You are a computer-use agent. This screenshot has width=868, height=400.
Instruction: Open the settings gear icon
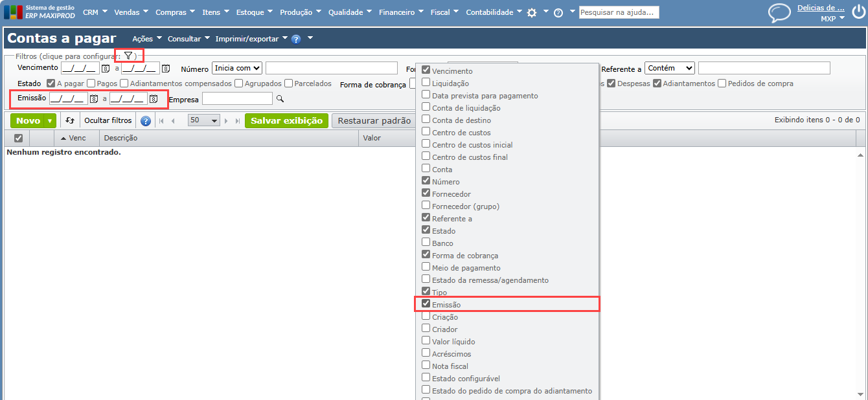click(532, 12)
